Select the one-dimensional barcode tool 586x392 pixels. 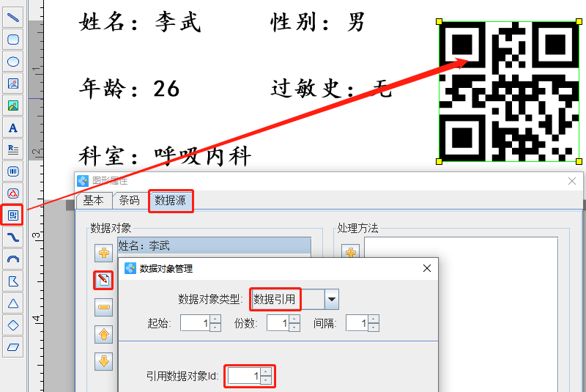click(13, 172)
